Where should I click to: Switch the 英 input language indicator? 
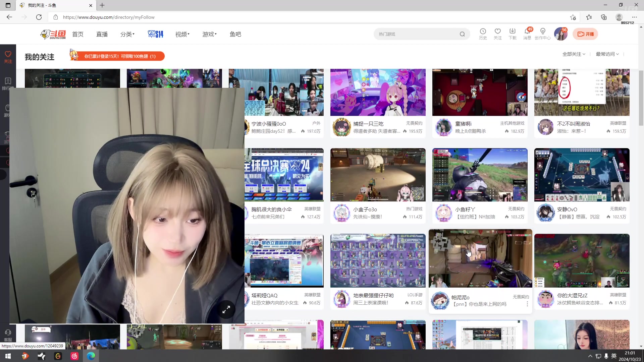[614, 356]
